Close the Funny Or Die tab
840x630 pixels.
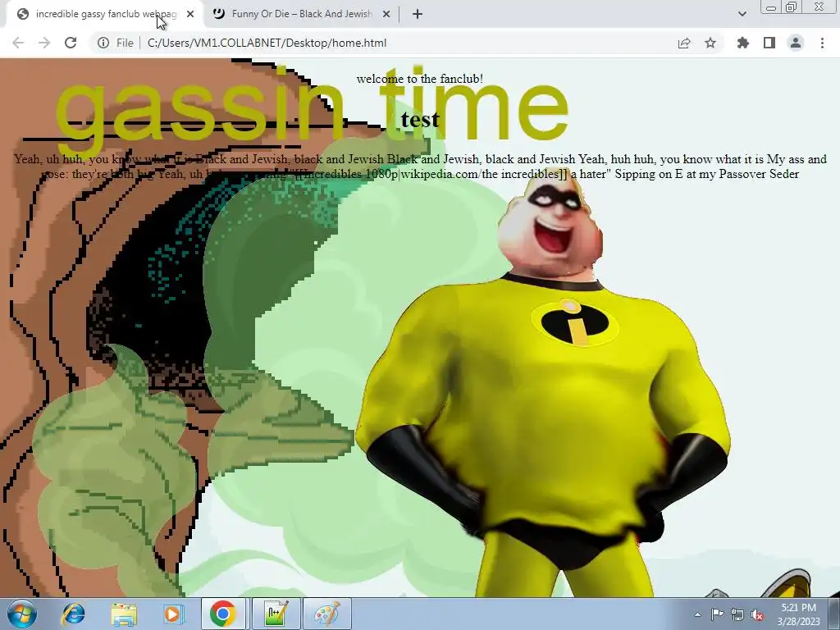386,14
